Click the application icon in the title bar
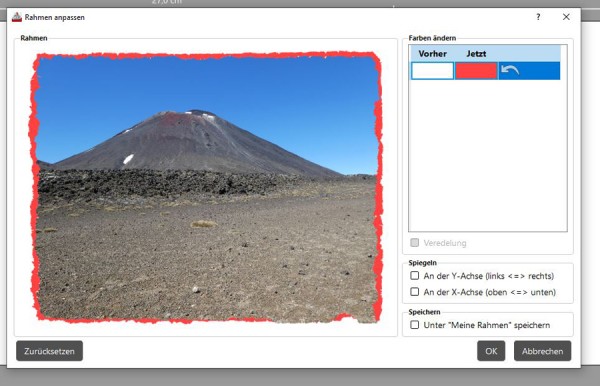Image resolution: width=600 pixels, height=386 pixels. coord(16,17)
